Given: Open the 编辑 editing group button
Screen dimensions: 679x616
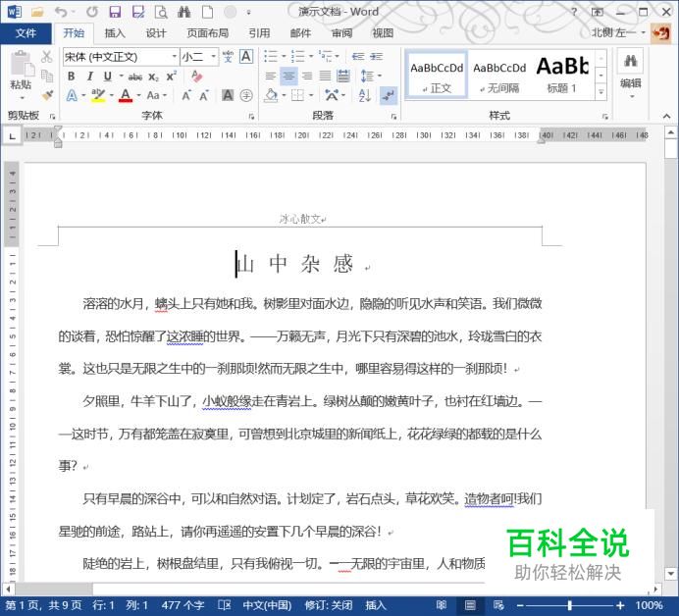Looking at the screenshot, I should coord(630,74).
